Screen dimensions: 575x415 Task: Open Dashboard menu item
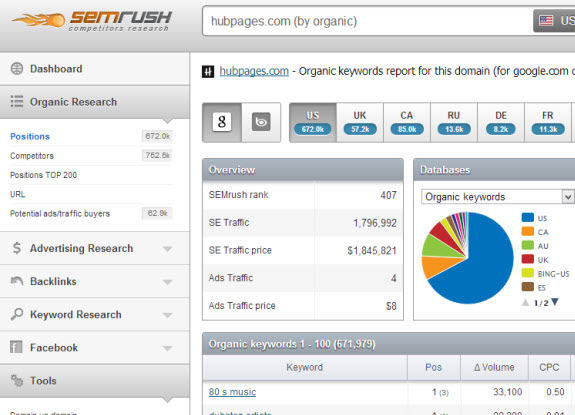95,69
